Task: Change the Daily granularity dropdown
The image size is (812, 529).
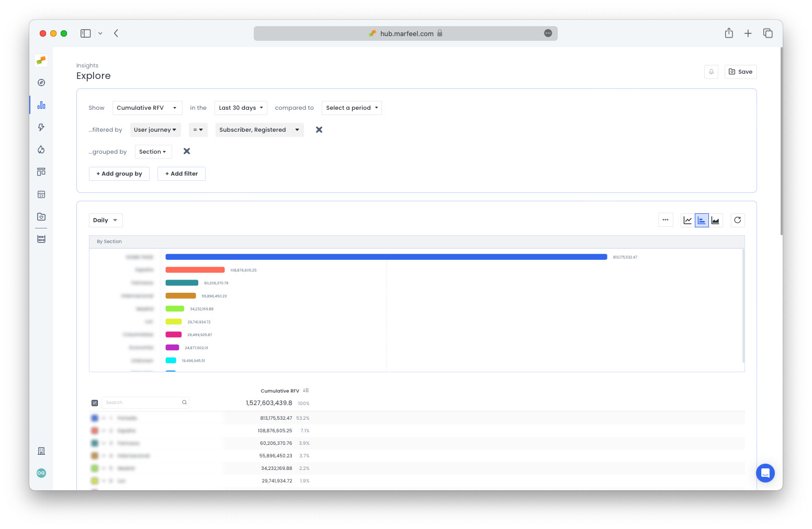Action: click(106, 220)
